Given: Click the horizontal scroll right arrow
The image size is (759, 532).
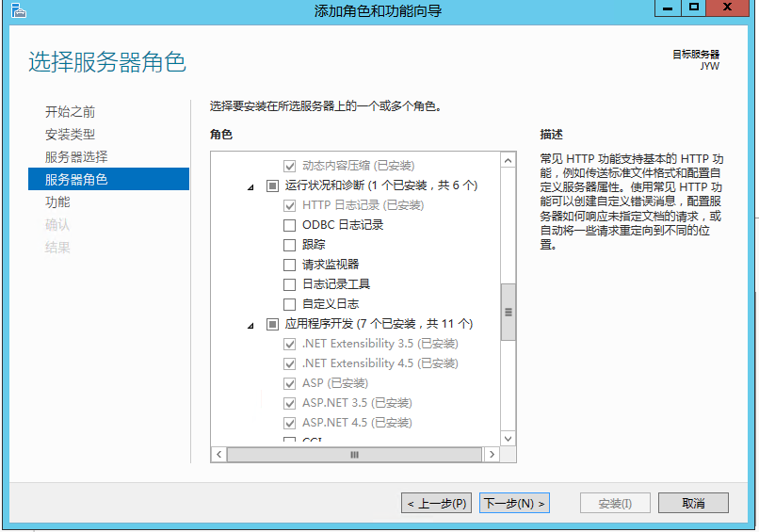Looking at the screenshot, I should click(x=492, y=454).
